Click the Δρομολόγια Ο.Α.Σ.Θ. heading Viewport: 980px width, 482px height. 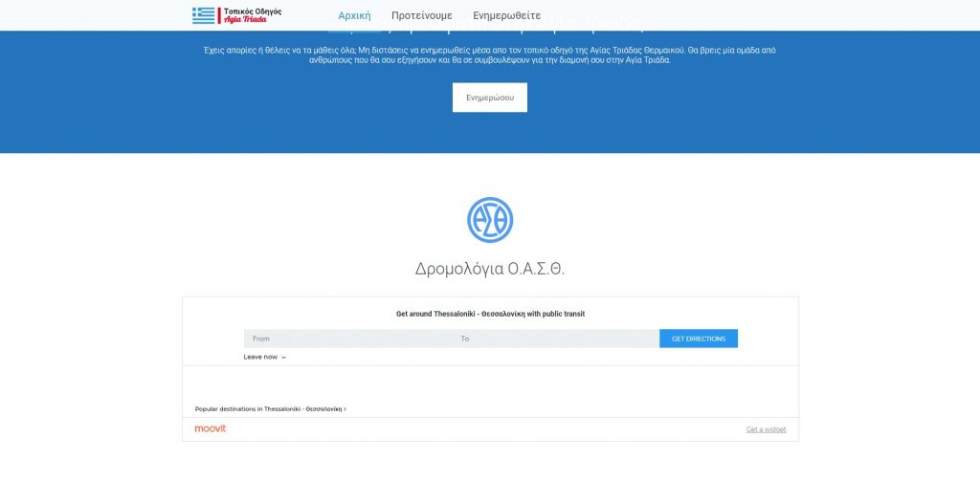coord(490,269)
